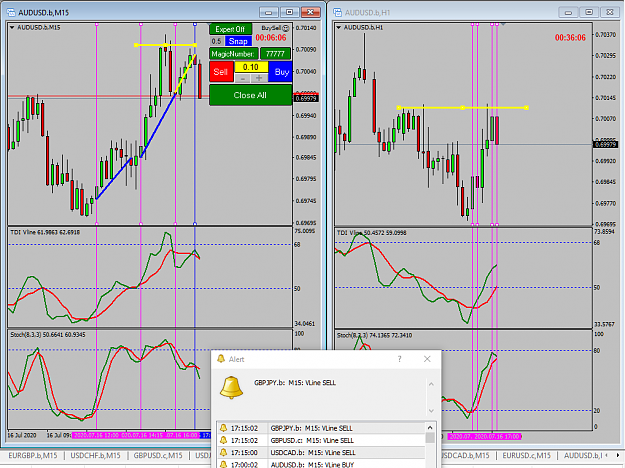Viewport: 625px width, 468px height.
Task: Click the Stoch(8,3,3) label on M15 chart
Action: [x=47, y=334]
